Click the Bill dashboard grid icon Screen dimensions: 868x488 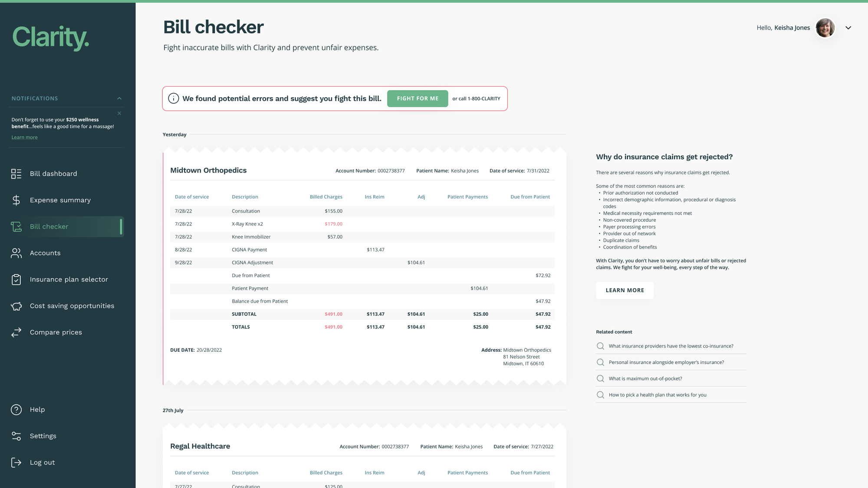tap(16, 174)
